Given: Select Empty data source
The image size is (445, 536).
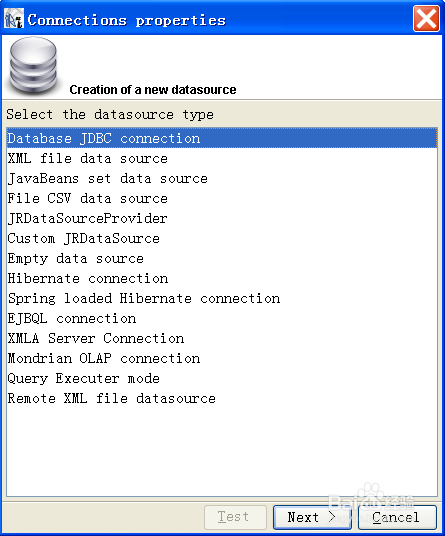Looking at the screenshot, I should (222, 258).
